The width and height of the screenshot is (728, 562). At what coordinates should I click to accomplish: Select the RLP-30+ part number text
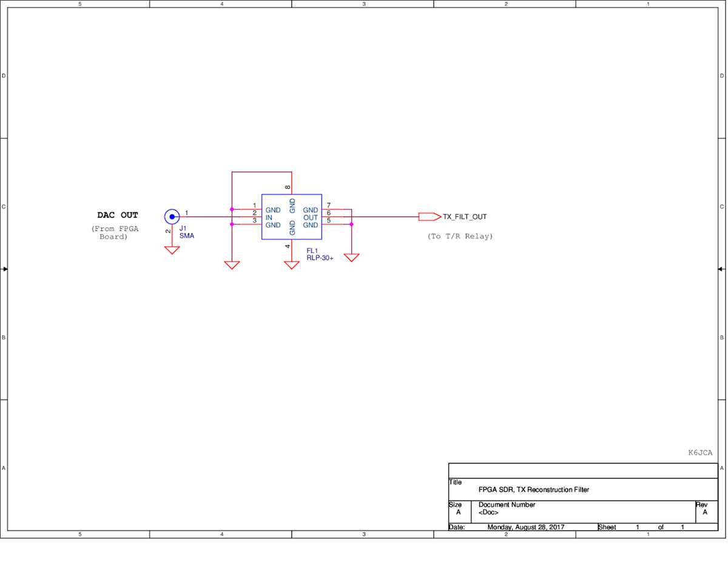click(x=320, y=258)
